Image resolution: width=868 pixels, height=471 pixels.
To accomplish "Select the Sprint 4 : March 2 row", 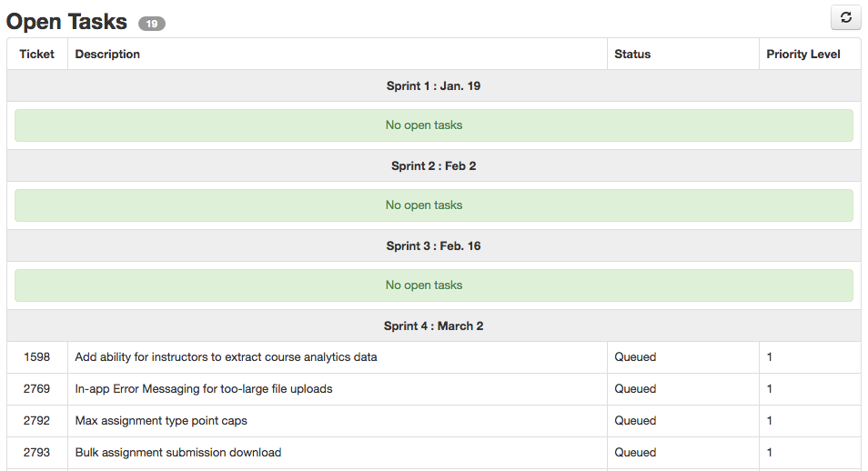I will pos(433,326).
